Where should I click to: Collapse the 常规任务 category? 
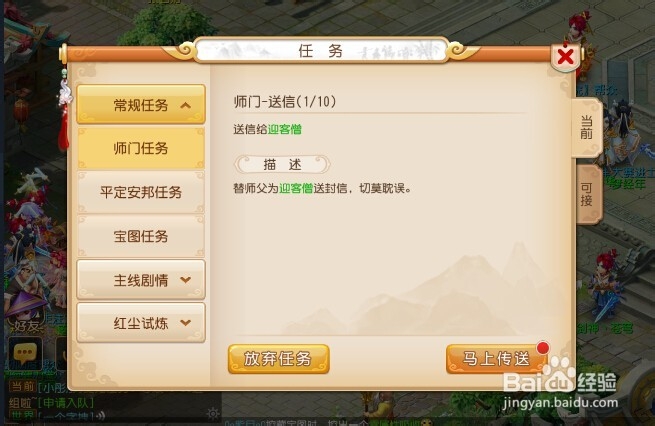[141, 104]
